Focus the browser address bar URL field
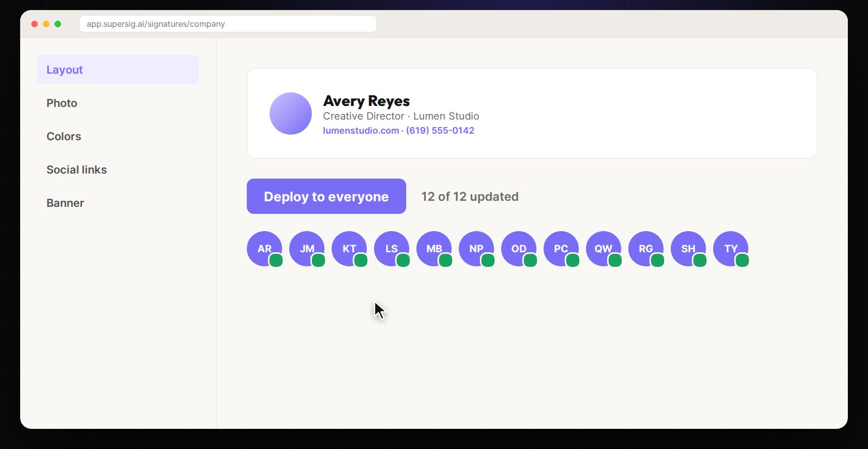Screen dimensions: 868x449 (x=228, y=24)
